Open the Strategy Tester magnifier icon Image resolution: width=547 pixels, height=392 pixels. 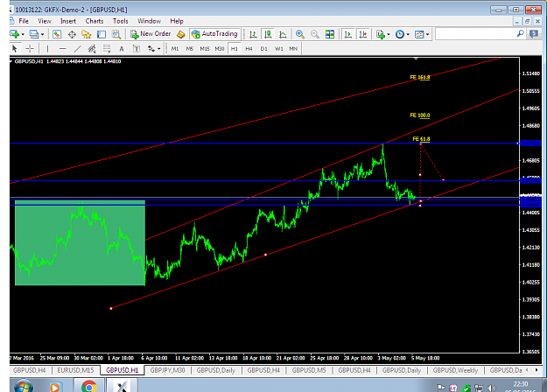116,34
